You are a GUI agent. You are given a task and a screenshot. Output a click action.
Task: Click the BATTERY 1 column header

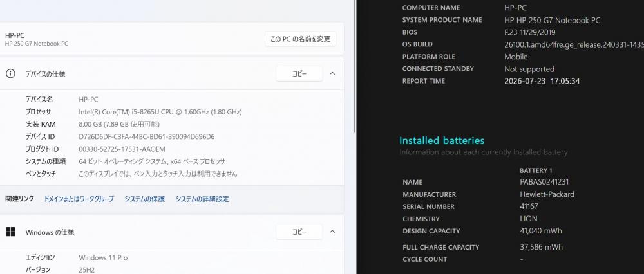click(x=536, y=170)
